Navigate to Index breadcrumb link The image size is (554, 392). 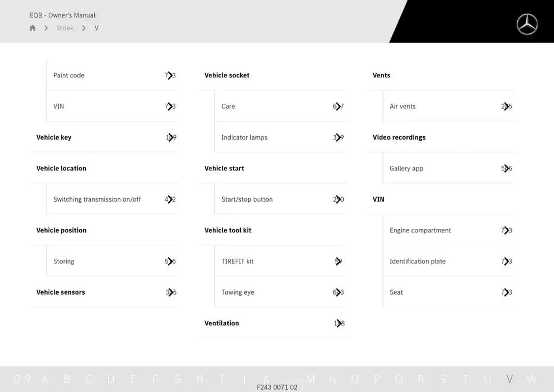coord(64,28)
